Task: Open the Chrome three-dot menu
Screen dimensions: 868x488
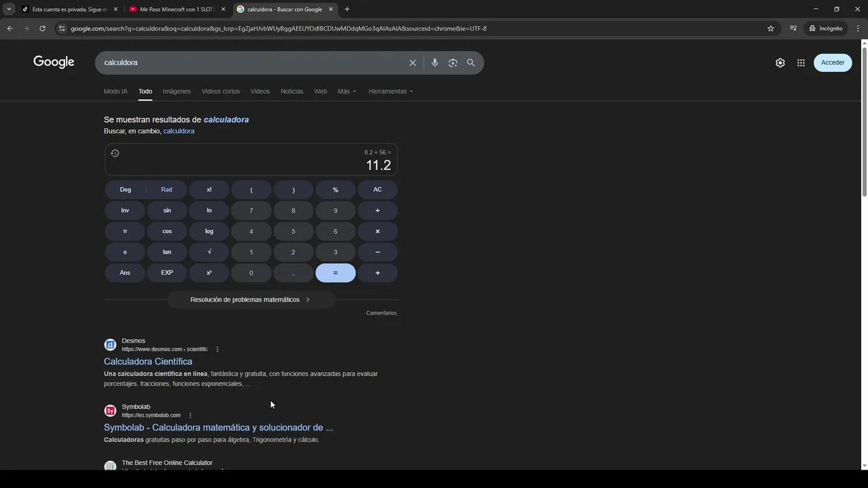Action: pos(857,28)
